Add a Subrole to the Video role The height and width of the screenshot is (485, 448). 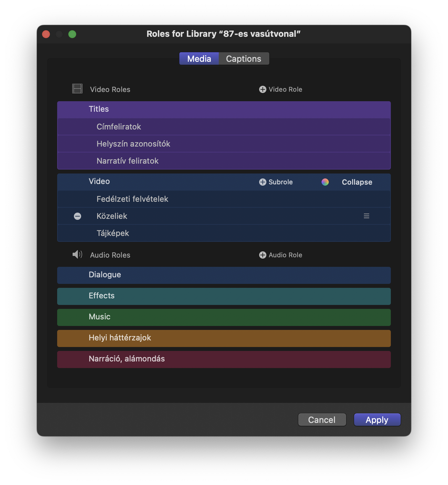(x=276, y=182)
